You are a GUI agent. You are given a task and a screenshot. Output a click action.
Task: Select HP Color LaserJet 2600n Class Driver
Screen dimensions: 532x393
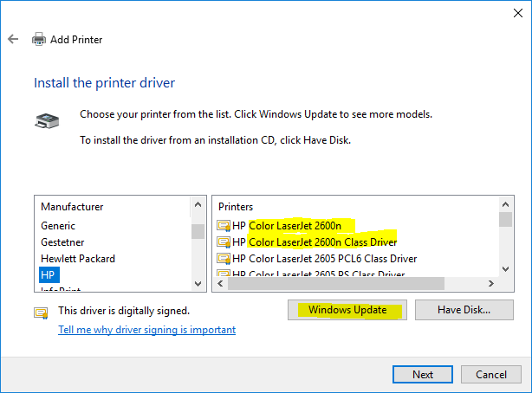pos(315,242)
